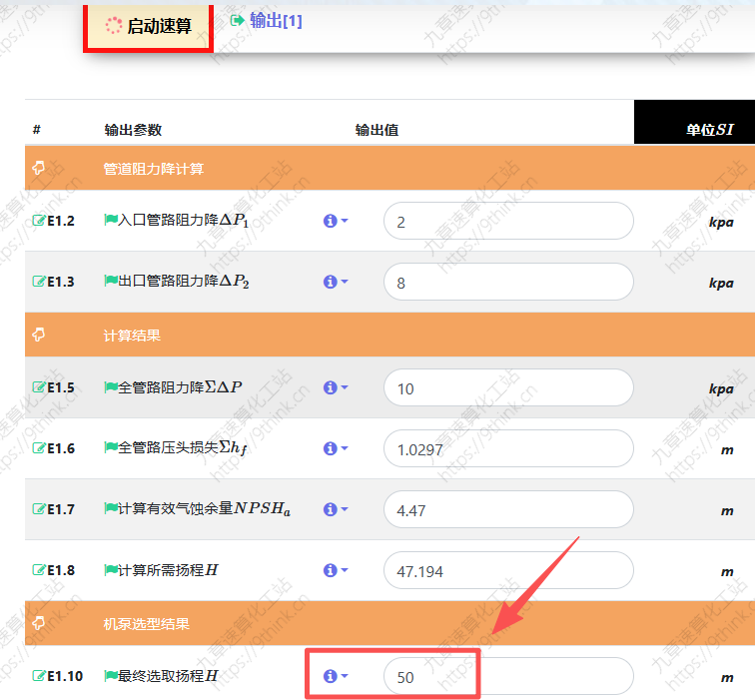The height and width of the screenshot is (700, 755).
Task: Click the edit icon for row E1.2
Action: tap(39, 221)
